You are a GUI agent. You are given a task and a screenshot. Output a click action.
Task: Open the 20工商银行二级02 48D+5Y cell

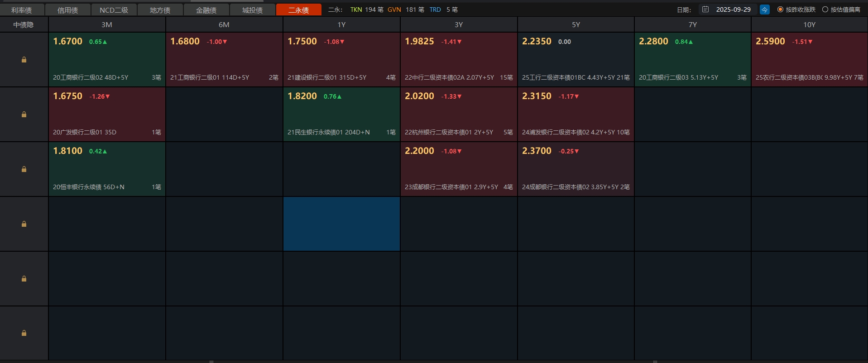107,59
